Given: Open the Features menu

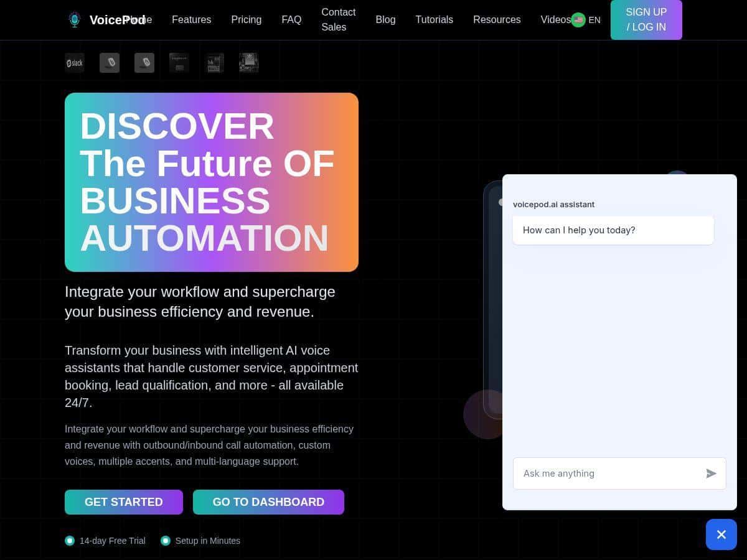Looking at the screenshot, I should coord(191,19).
